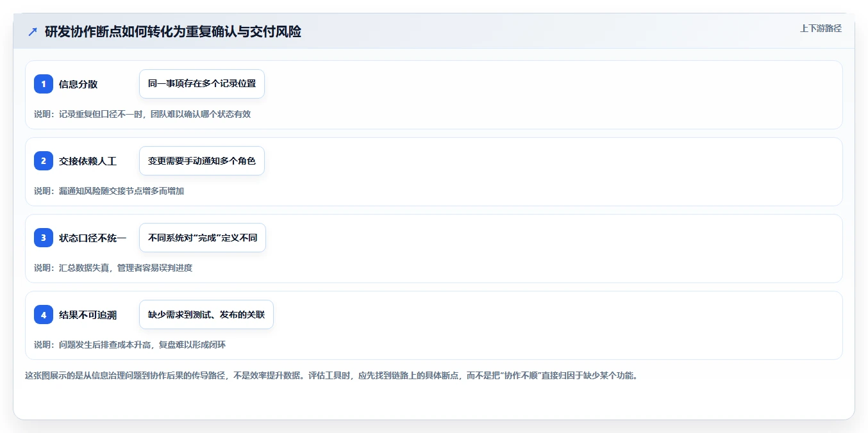Click the arrow icon beside the title
This screenshot has width=868, height=433.
[33, 31]
